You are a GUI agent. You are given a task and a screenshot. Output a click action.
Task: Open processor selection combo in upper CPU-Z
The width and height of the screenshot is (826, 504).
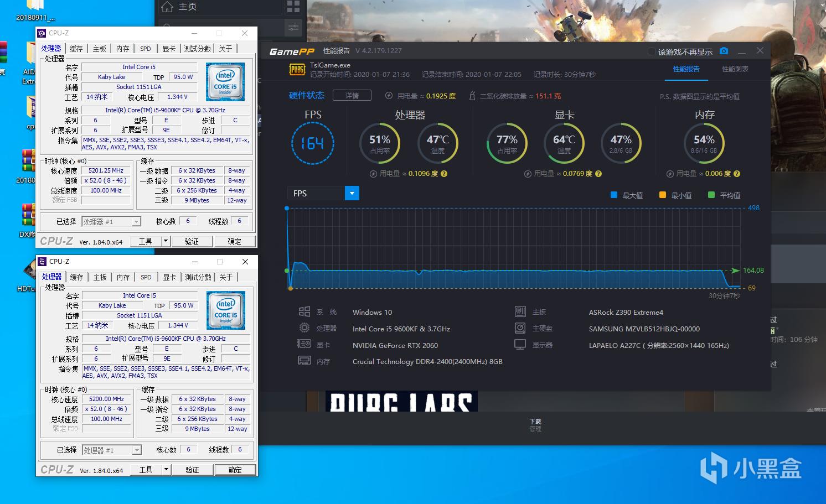pyautogui.click(x=111, y=221)
